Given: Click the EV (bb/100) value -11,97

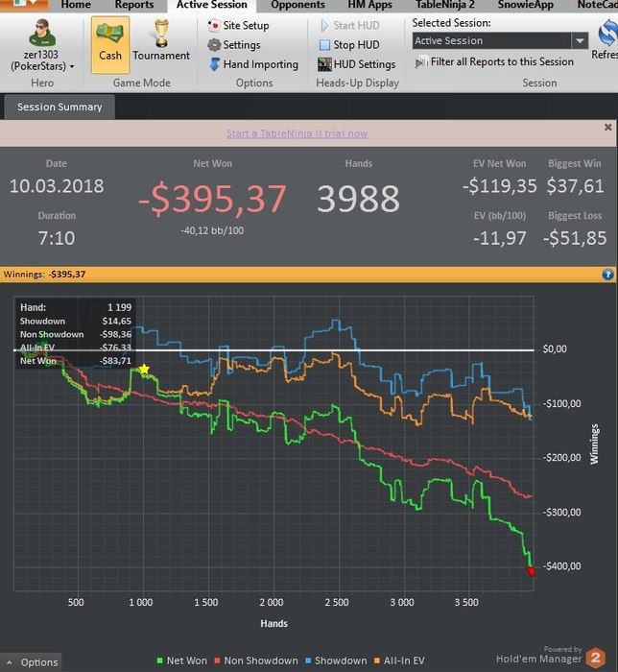Looking at the screenshot, I should point(499,238).
